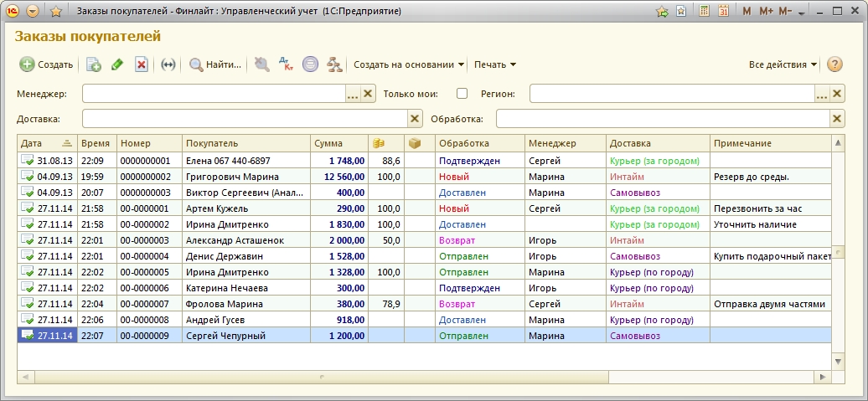The height and width of the screenshot is (401, 868).
Task: Click the date interval icon in the toolbar
Action: [x=168, y=64]
